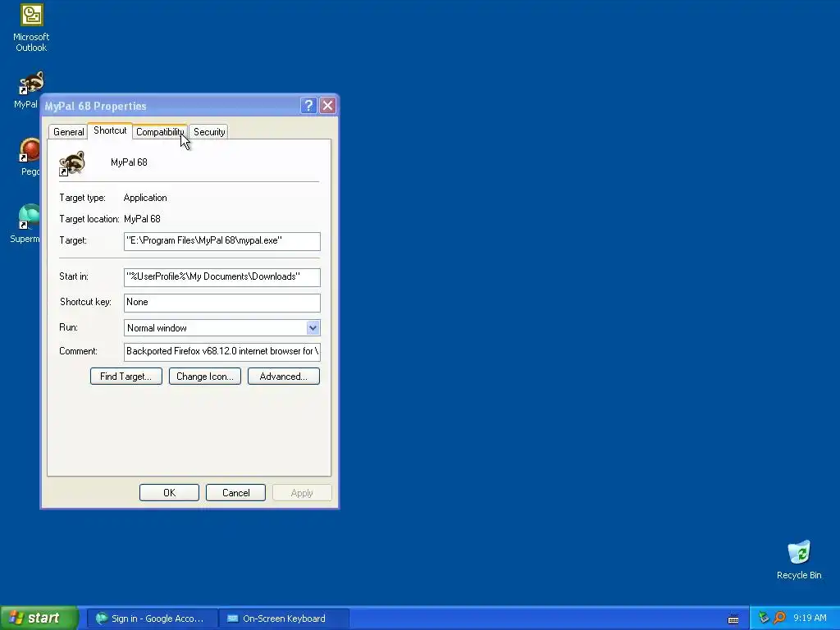Click the on-screen keyboard tray icon

pyautogui.click(x=733, y=619)
